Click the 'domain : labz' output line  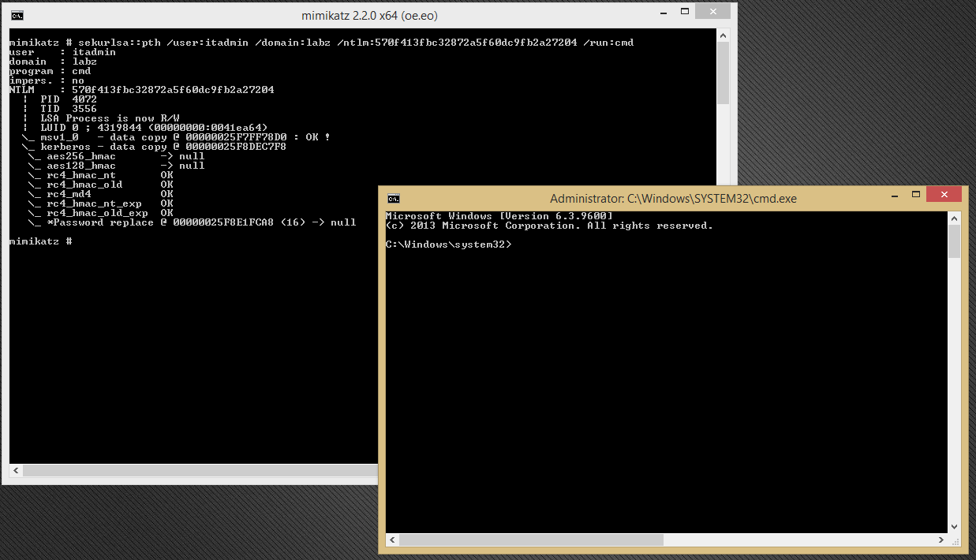53,62
